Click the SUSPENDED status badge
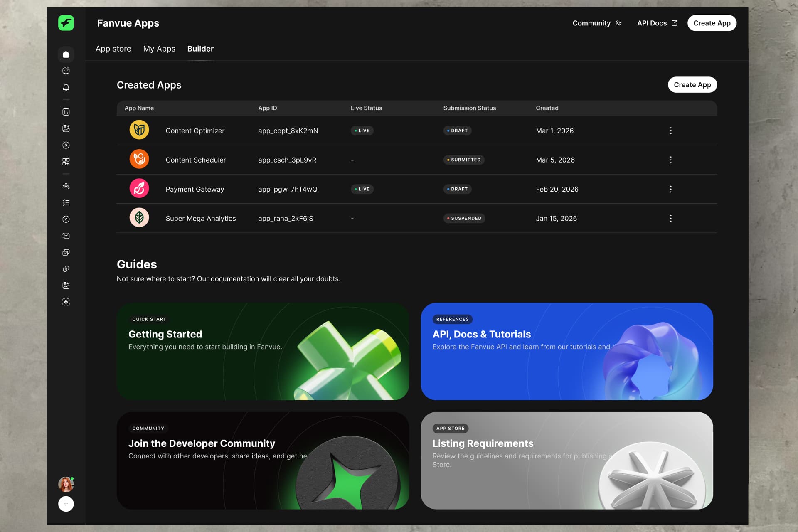This screenshot has width=798, height=532. pyautogui.click(x=464, y=219)
